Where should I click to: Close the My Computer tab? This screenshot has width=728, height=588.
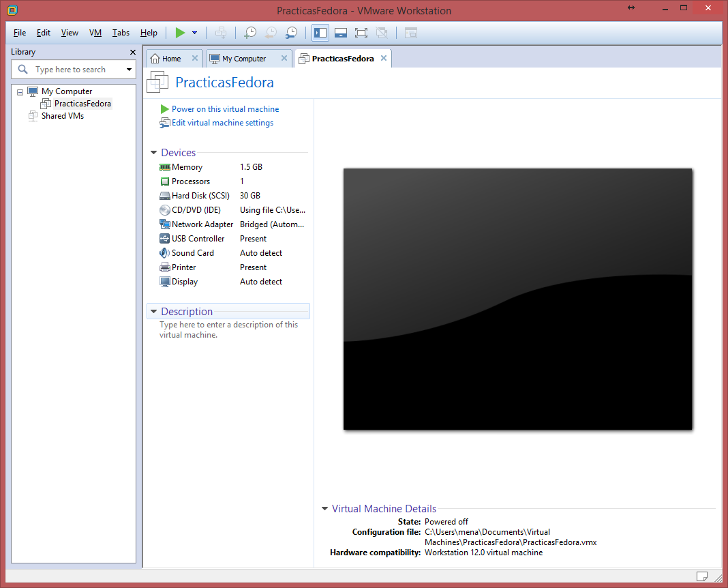tap(284, 58)
